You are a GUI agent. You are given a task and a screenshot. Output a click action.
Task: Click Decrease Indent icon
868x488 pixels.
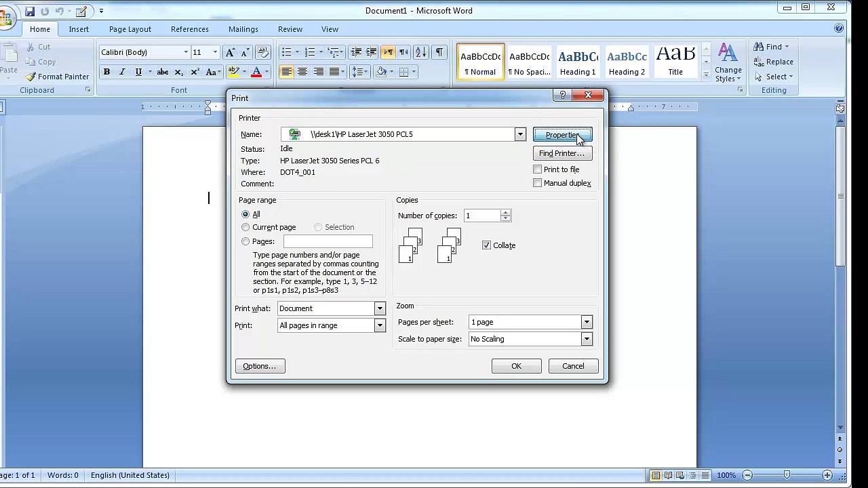pyautogui.click(x=356, y=52)
